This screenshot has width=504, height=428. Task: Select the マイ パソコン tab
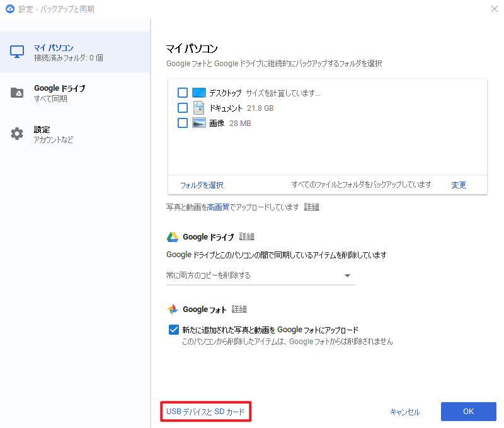75,52
